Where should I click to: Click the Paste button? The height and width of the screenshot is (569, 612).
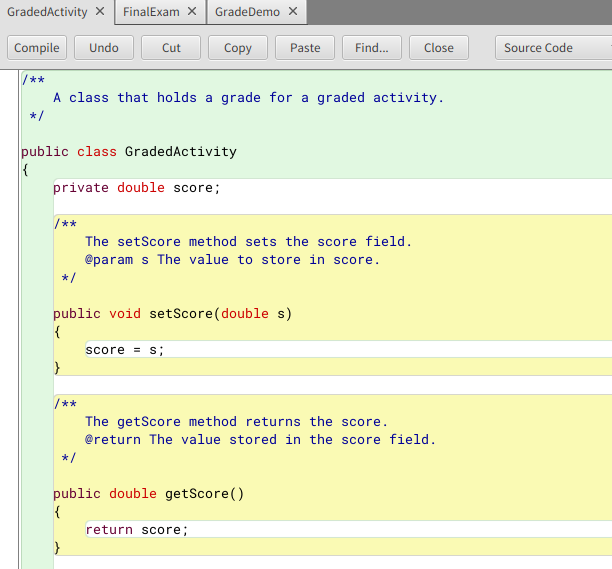click(305, 48)
